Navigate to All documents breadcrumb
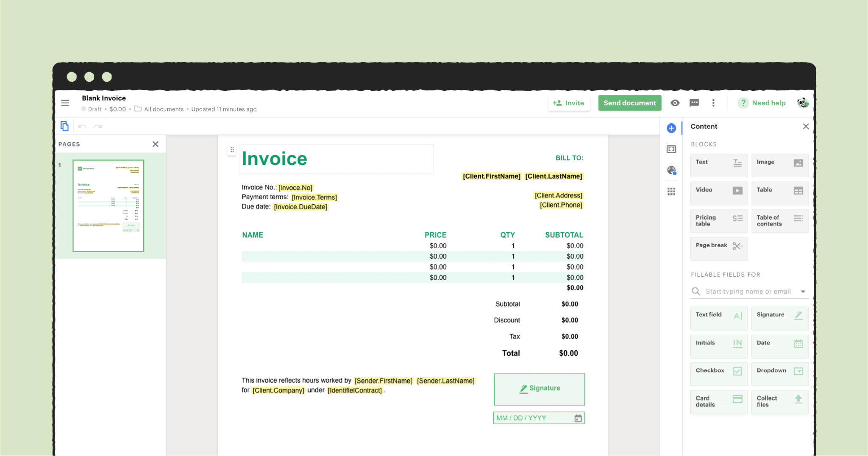 (163, 109)
